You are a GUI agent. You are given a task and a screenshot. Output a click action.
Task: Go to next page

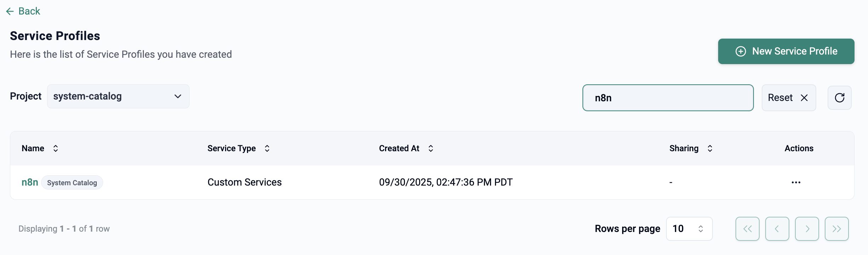[x=807, y=229]
